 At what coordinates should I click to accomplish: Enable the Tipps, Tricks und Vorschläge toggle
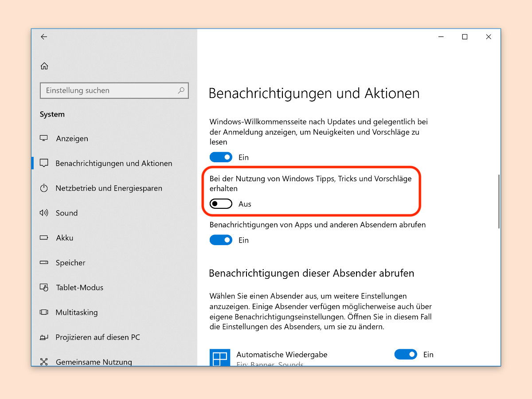pos(221,204)
